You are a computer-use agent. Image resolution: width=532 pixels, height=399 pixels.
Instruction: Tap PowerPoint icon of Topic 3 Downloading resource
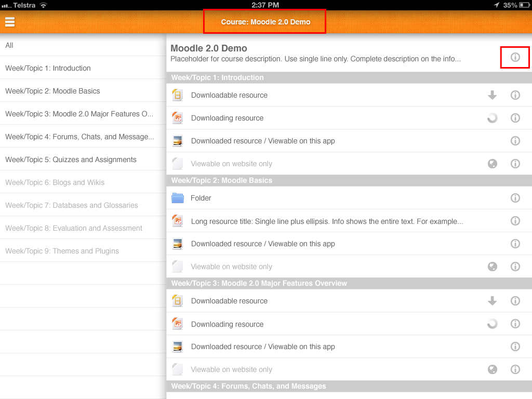tap(178, 324)
